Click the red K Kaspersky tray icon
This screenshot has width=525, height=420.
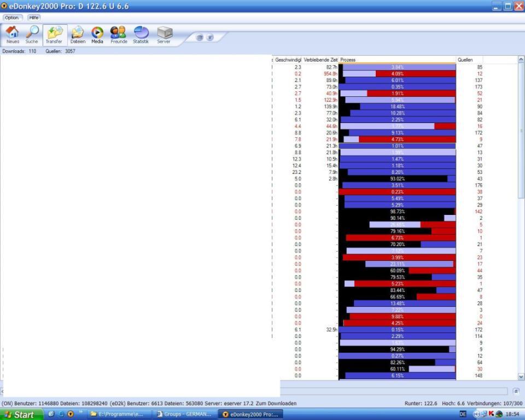491,414
